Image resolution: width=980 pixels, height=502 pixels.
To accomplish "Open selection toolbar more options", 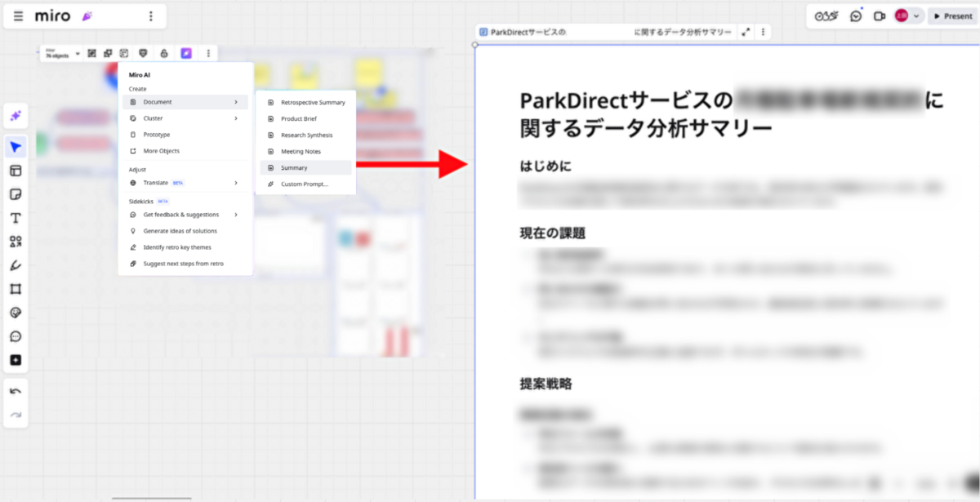I will click(x=208, y=53).
